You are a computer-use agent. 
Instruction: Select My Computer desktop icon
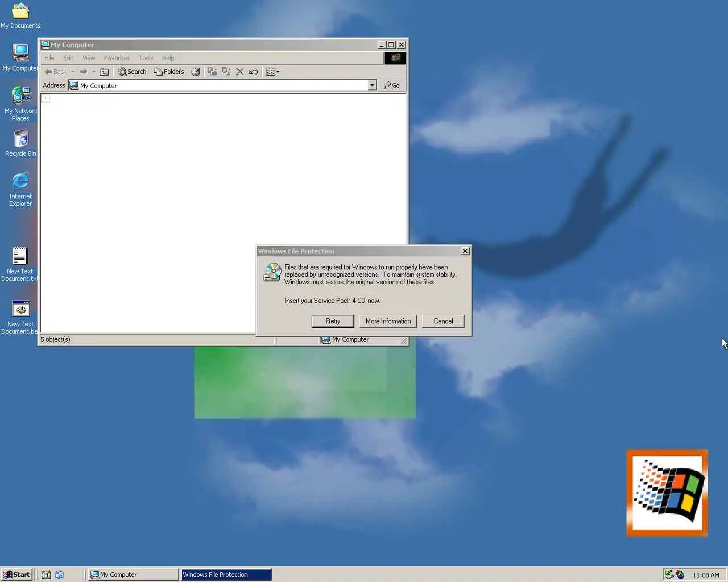coord(20,57)
